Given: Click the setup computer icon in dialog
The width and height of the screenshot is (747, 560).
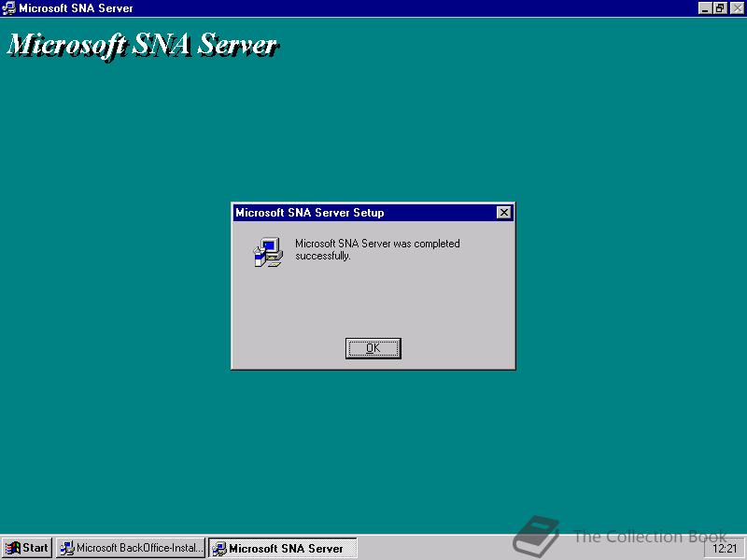Looking at the screenshot, I should (x=268, y=252).
